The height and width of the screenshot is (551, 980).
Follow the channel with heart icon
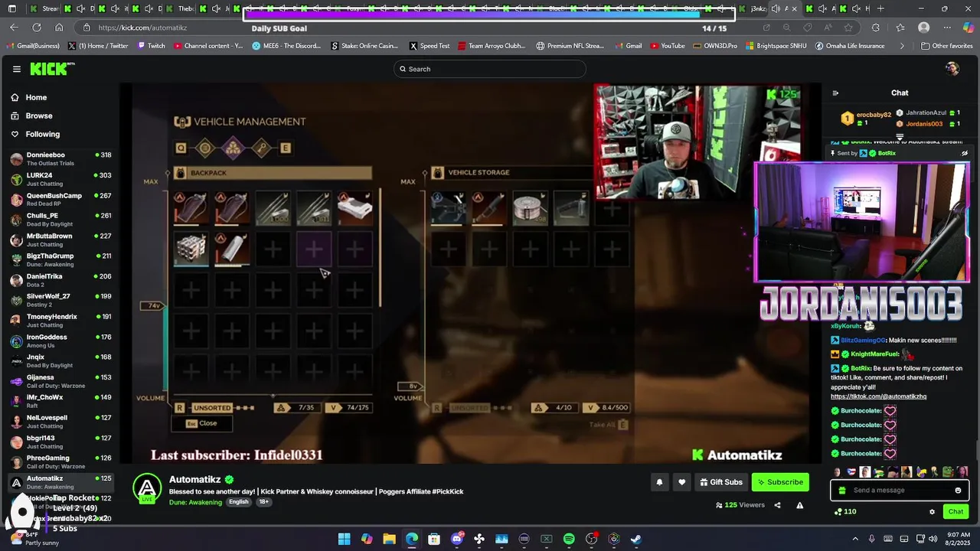click(x=681, y=482)
